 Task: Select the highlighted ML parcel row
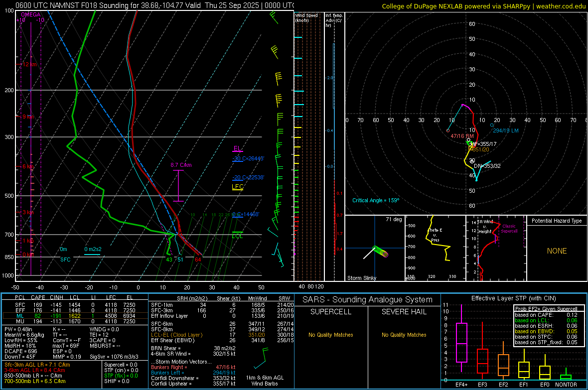click(x=75, y=316)
